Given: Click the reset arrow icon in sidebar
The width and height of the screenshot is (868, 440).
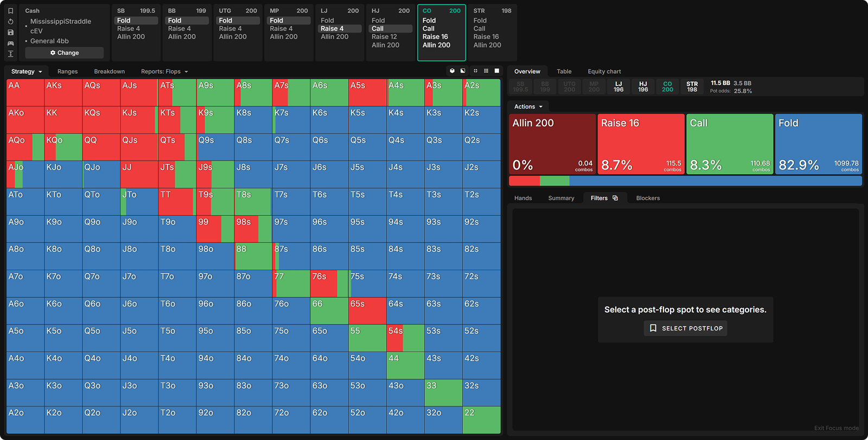Looking at the screenshot, I should pyautogui.click(x=10, y=22).
